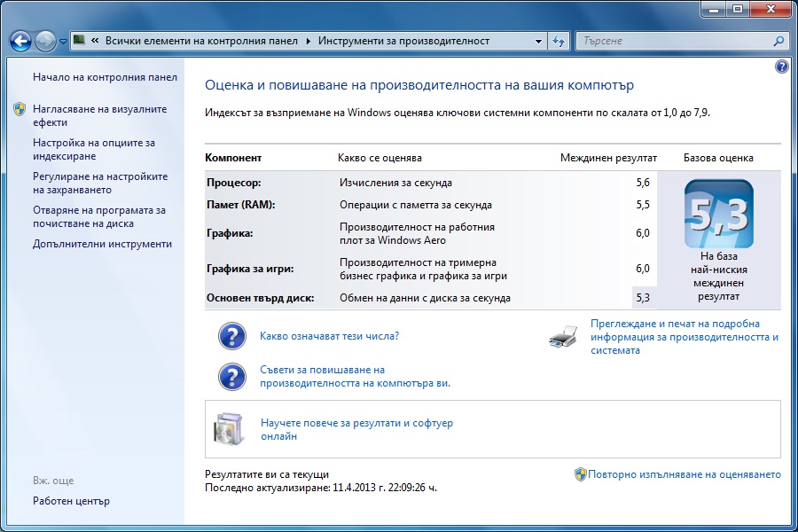Viewport: 798px width, 532px height.
Task: Select the Памет (RAM) row label
Action: 240,205
